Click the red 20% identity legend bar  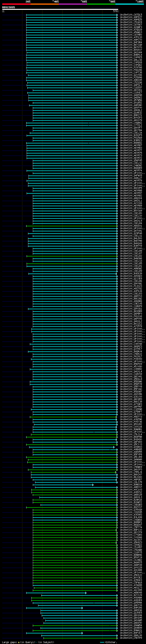point(16,4)
